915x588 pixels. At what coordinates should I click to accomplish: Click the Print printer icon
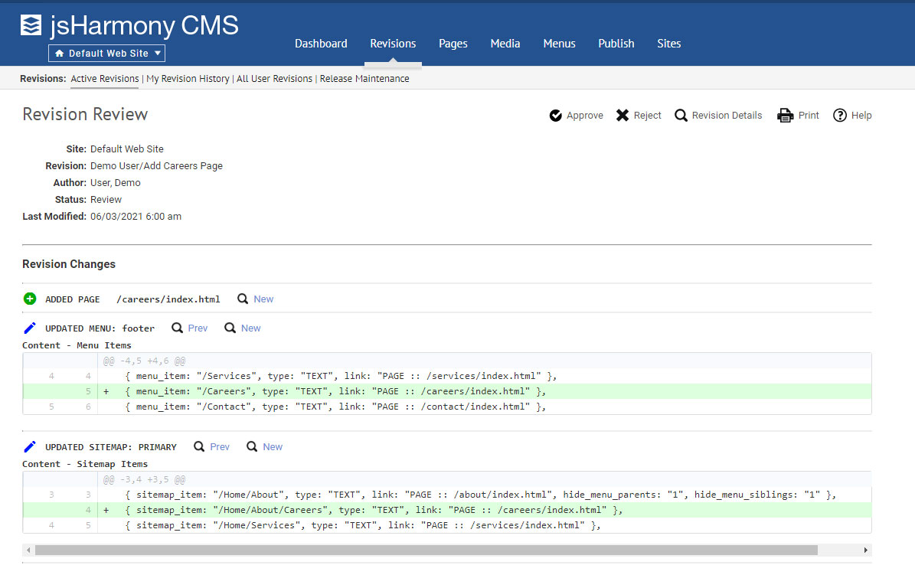785,116
